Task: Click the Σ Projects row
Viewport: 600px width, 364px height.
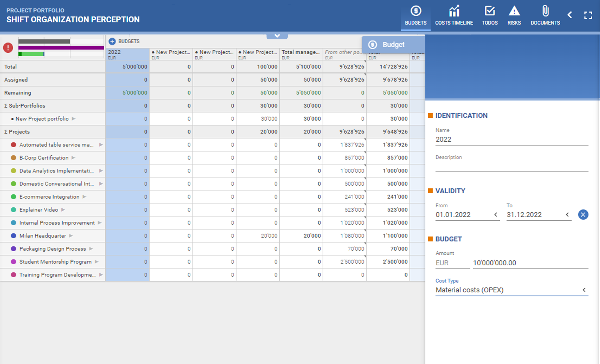Action: 53,131
